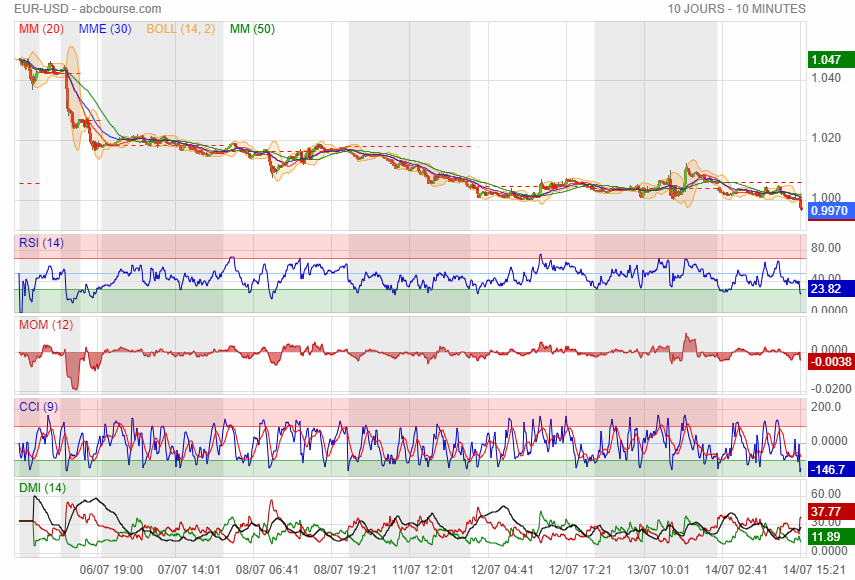Click the RSI (14) indicator label
This screenshot has height=580, width=855.
(x=41, y=243)
